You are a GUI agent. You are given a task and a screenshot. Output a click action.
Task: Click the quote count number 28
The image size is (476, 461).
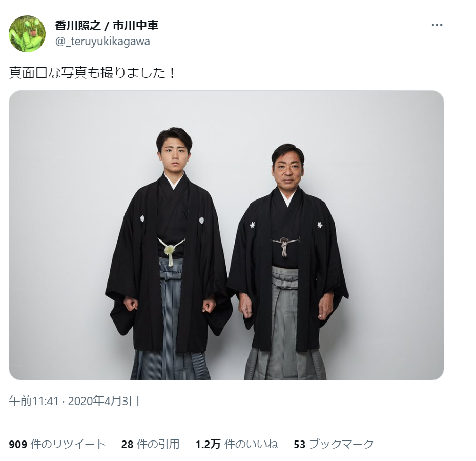127,445
